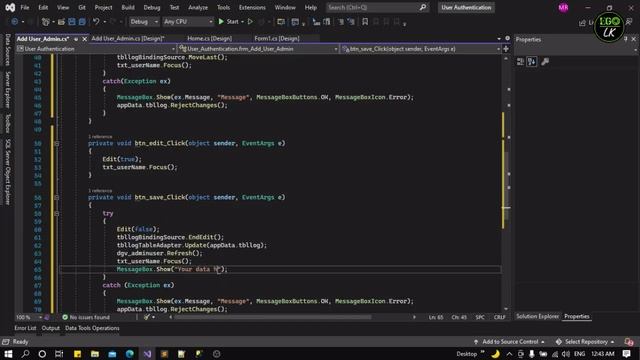Open the File menu
The width and height of the screenshot is (640, 360).
click(x=25, y=7)
